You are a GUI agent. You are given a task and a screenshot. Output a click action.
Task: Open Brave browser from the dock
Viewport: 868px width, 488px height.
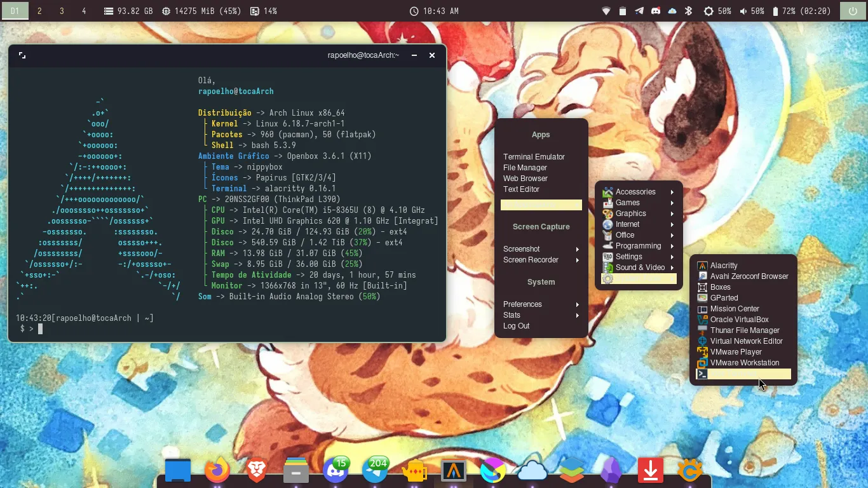257,471
